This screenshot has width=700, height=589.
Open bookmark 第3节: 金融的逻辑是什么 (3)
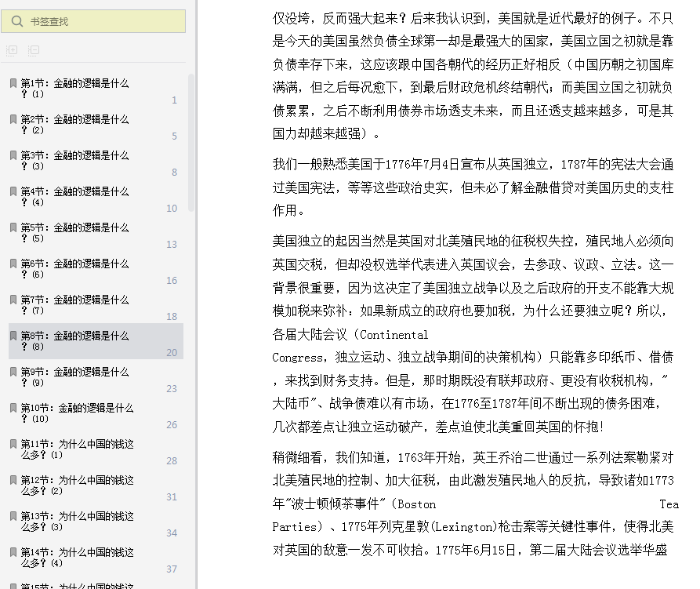96,161
